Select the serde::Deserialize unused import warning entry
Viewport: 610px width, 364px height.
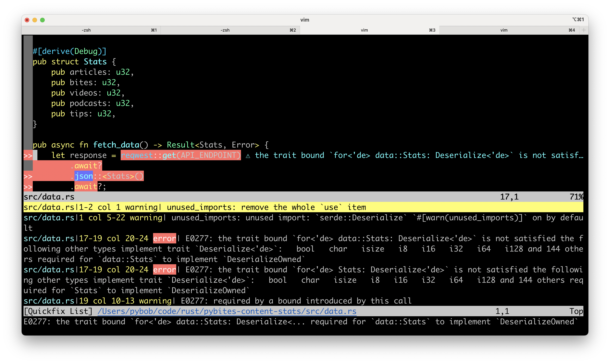(303, 223)
